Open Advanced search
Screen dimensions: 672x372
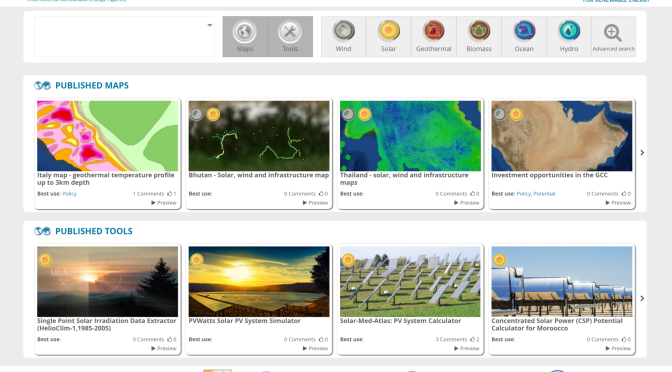[x=613, y=36]
